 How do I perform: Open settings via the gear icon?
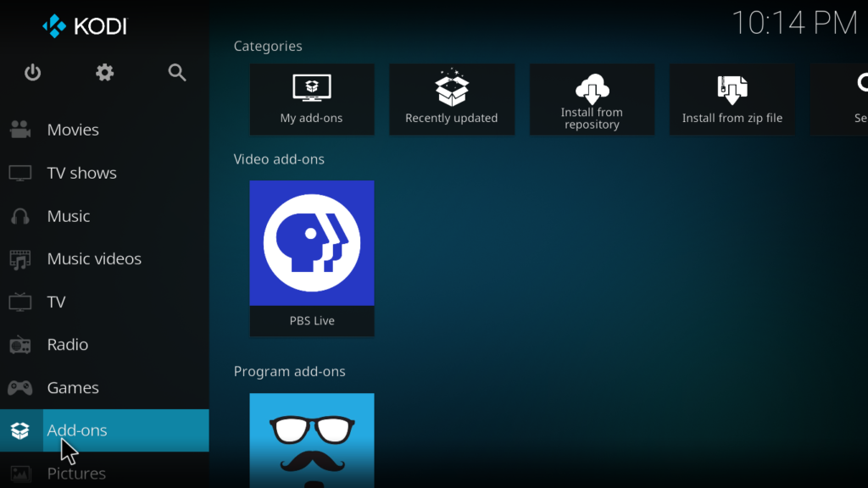pos(104,73)
